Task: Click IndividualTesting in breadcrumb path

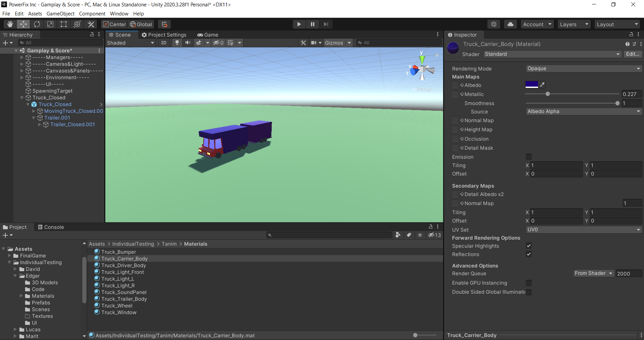Action: [133, 244]
